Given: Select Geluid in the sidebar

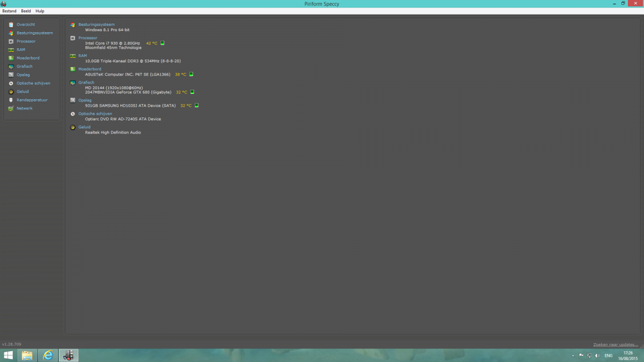Looking at the screenshot, I should (23, 92).
